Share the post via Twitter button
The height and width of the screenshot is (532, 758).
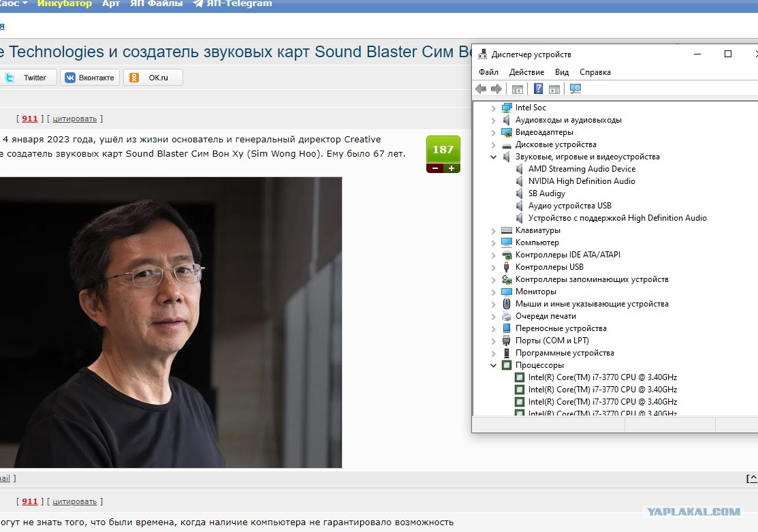(28, 78)
